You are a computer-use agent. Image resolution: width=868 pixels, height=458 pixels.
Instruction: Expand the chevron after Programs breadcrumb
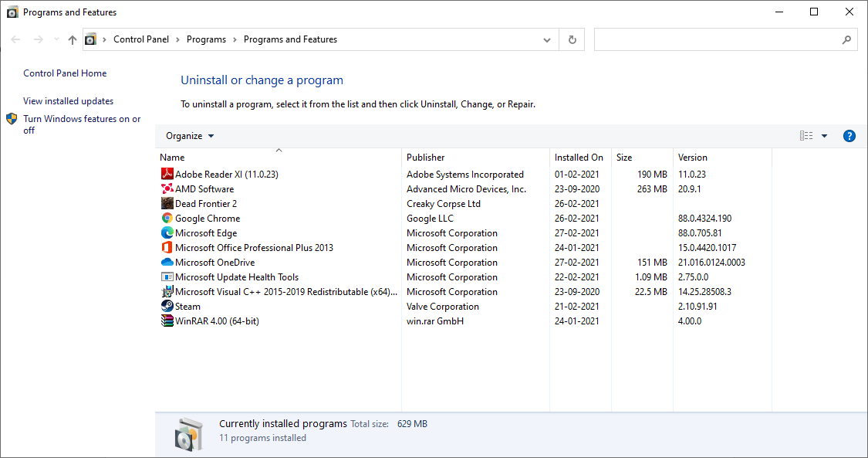click(235, 40)
